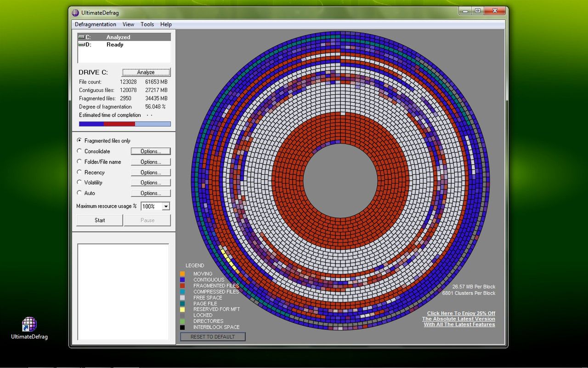The image size is (588, 368).
Task: Select the Consolidate radio option
Action: pyautogui.click(x=79, y=151)
